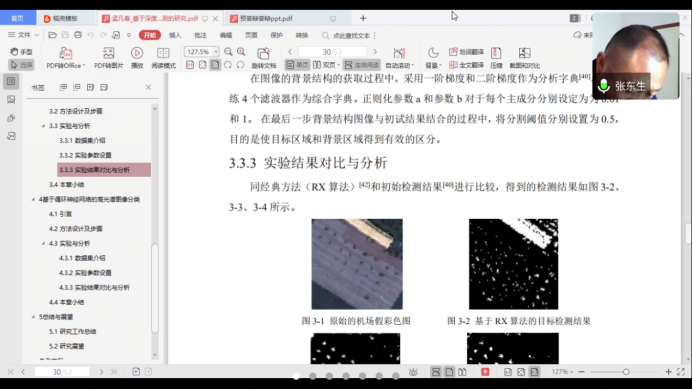This screenshot has width=693, height=390.
Task: Enable 连续阅读 continuous reading mode
Action: 362,65
